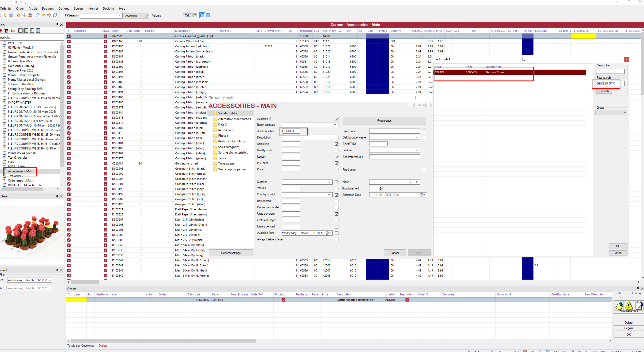This screenshot has width=644, height=352.
Task: Click the magnifying glass search icon
Action: (37, 15)
